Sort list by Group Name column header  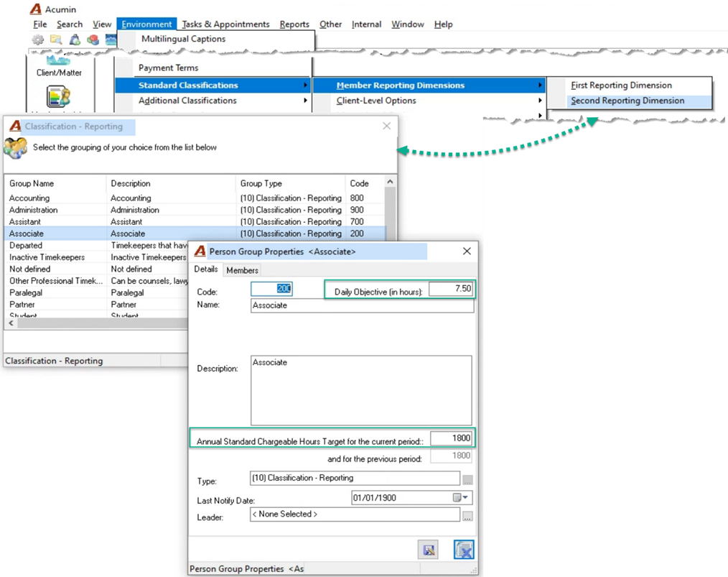coord(55,183)
